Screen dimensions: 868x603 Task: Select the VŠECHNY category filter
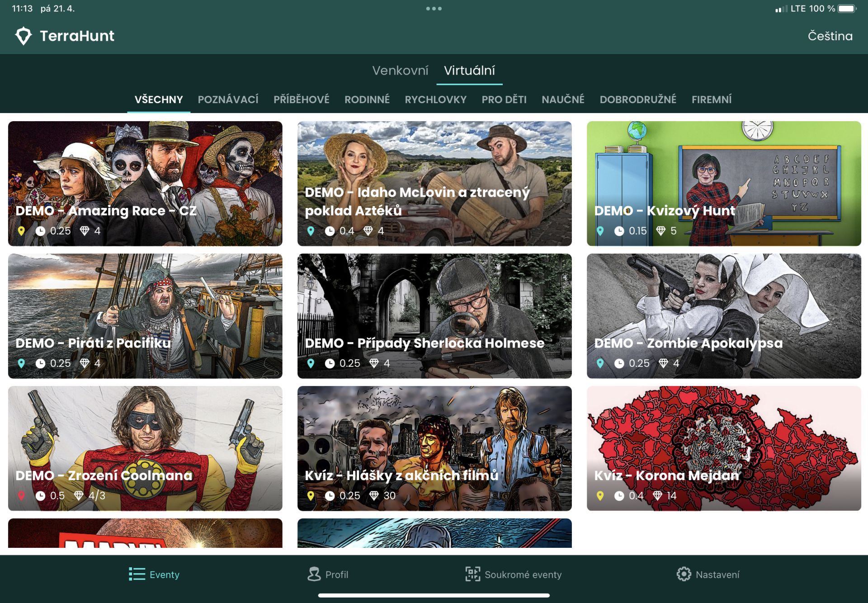point(159,99)
